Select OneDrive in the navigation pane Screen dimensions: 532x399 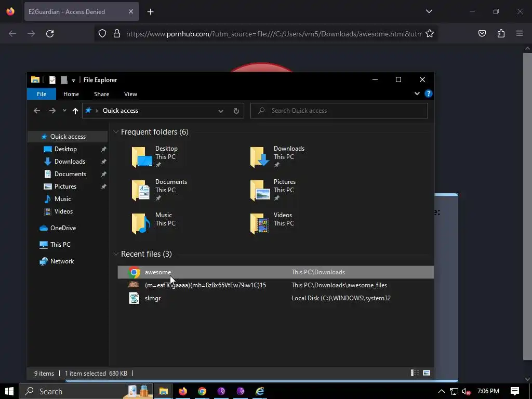tap(63, 228)
